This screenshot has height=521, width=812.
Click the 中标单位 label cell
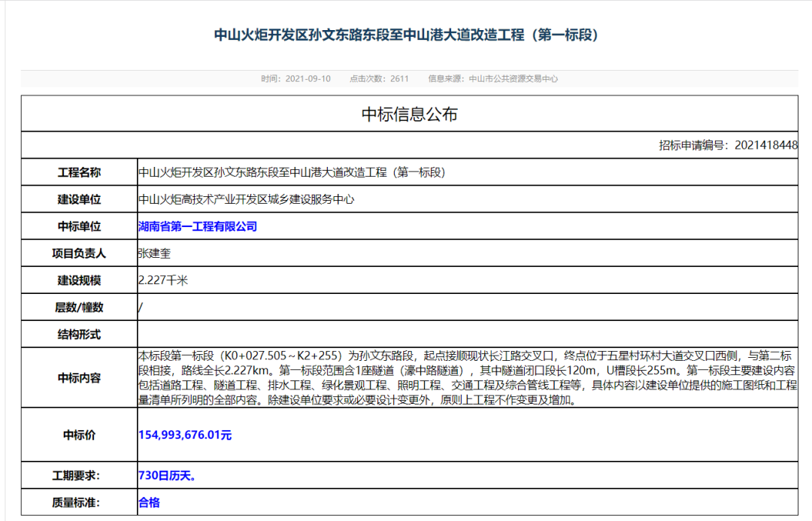pyautogui.click(x=79, y=226)
